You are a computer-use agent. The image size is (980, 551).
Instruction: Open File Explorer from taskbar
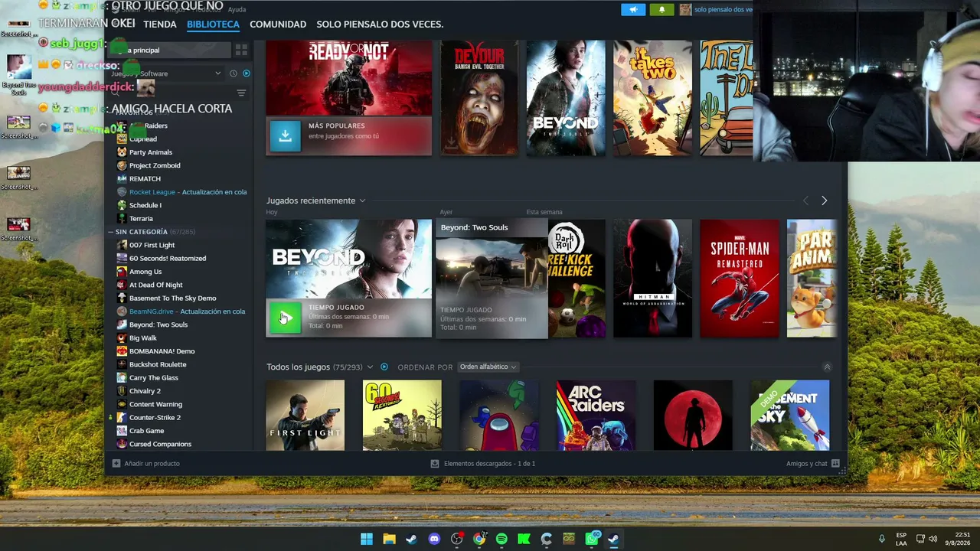coord(389,539)
